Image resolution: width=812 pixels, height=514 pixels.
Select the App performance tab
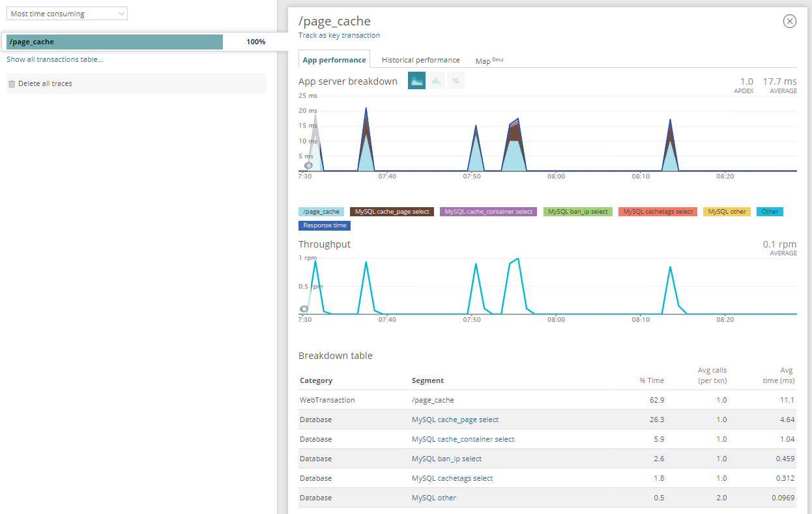[x=334, y=60]
